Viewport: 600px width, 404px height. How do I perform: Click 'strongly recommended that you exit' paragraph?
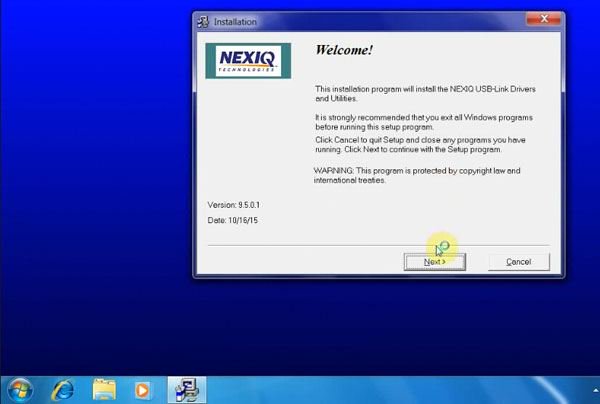click(424, 122)
